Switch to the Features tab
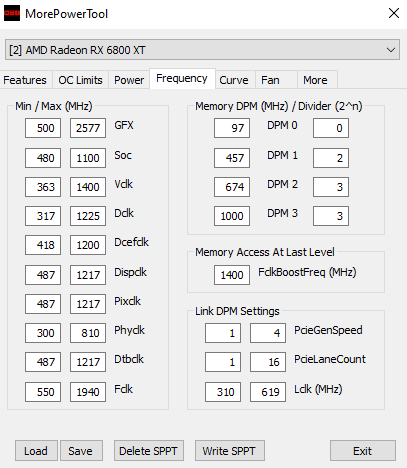This screenshot has width=407, height=468. (25, 80)
